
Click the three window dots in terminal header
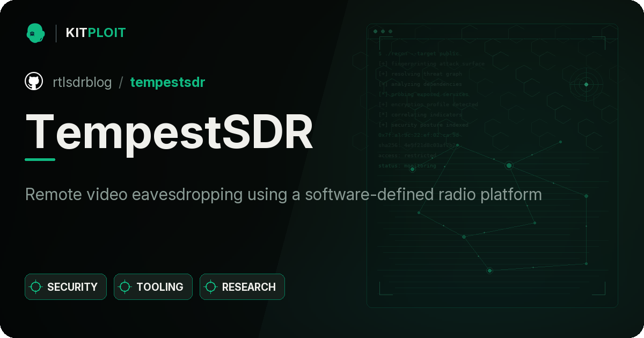pyautogui.click(x=383, y=32)
